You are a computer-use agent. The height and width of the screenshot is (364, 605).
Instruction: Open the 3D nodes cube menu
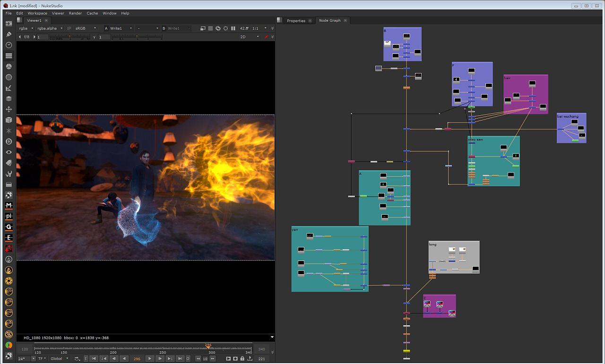[x=9, y=120]
